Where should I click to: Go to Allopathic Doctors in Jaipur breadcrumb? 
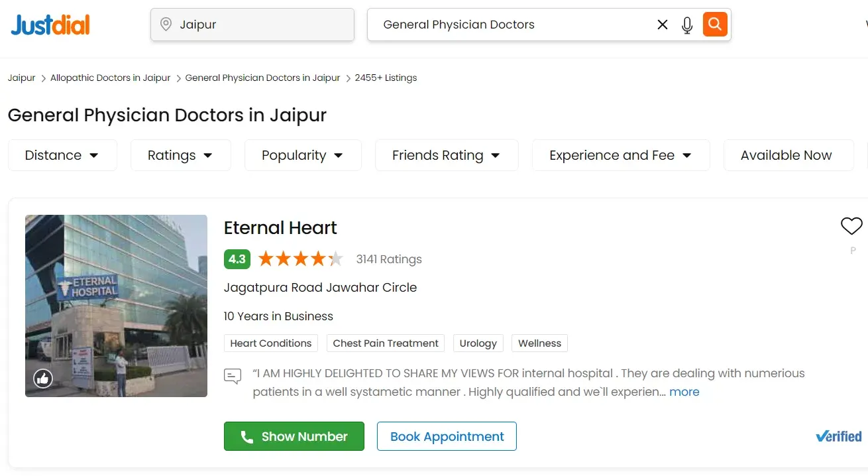(x=110, y=78)
